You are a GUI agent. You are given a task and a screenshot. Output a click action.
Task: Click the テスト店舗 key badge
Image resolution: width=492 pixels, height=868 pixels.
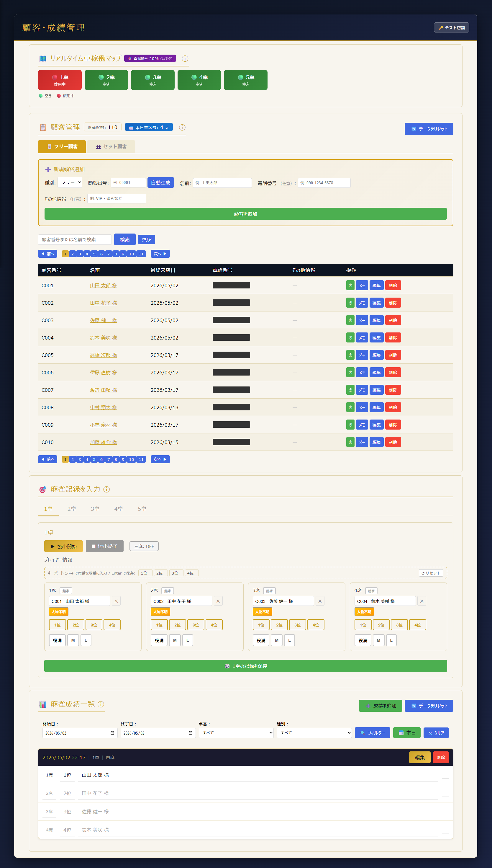pos(452,28)
